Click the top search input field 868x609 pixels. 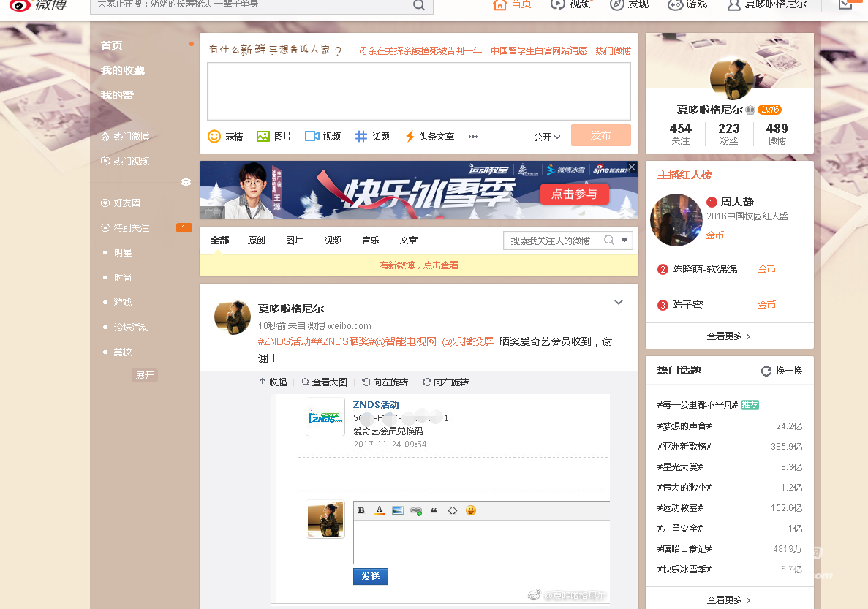tap(251, 5)
